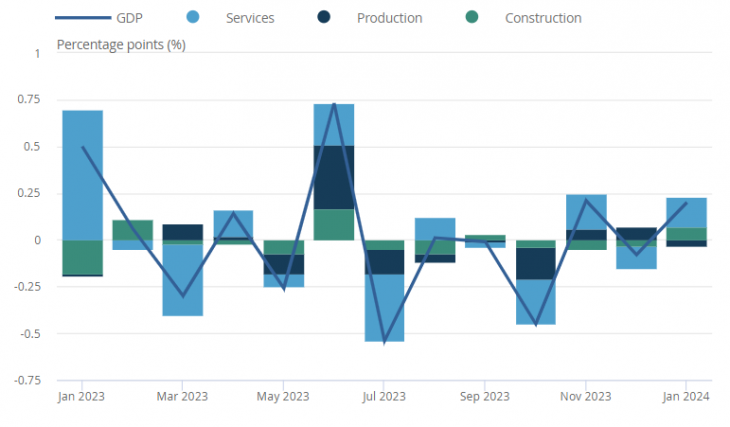Click the Services legend circle
This screenshot has width=730, height=427.
pos(193,17)
